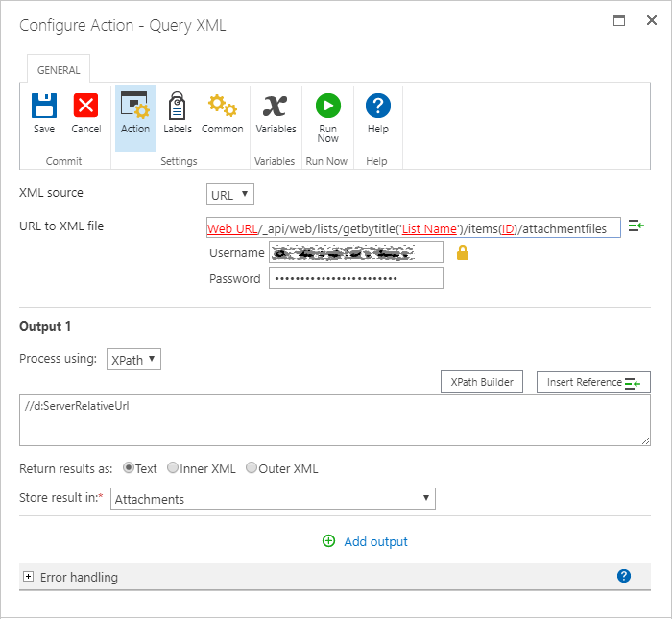Run the action now
672x619 pixels.
point(328,118)
